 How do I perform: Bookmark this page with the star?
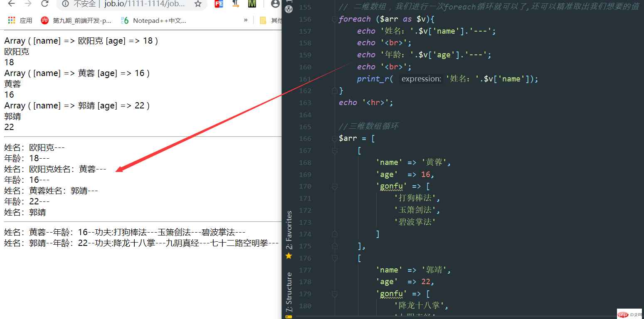pyautogui.click(x=198, y=4)
